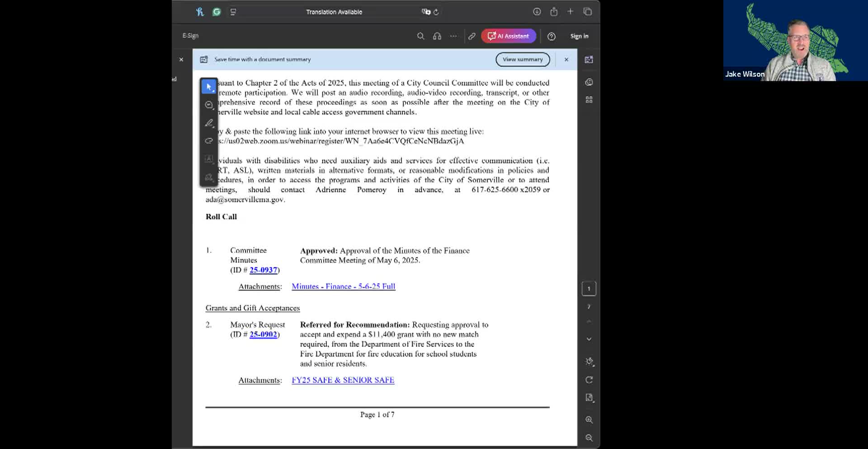The image size is (868, 449).
Task: Open the E-Sign menu
Action: (x=190, y=36)
